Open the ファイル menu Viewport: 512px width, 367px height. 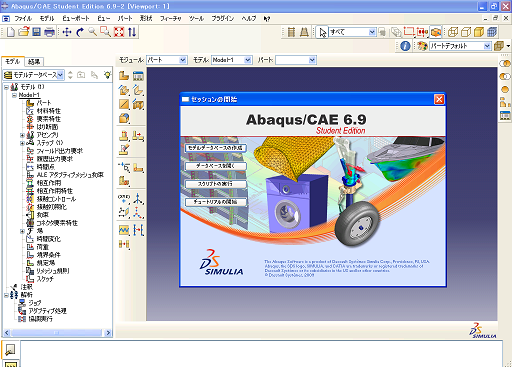(23, 19)
